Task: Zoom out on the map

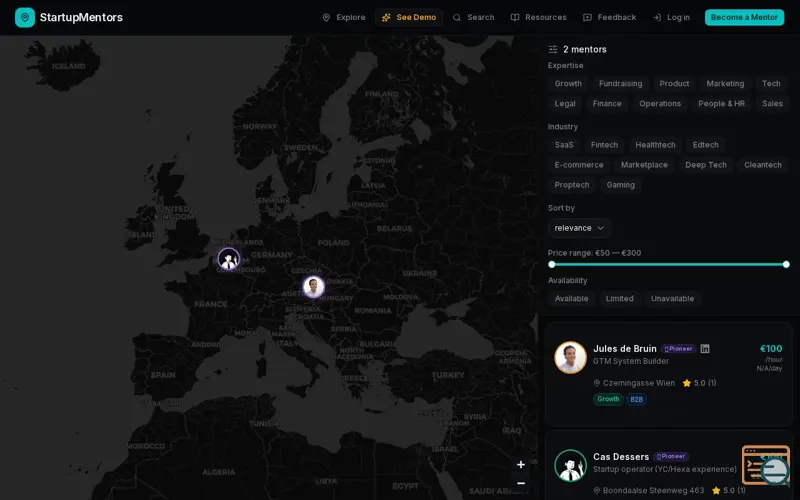Action: point(520,483)
